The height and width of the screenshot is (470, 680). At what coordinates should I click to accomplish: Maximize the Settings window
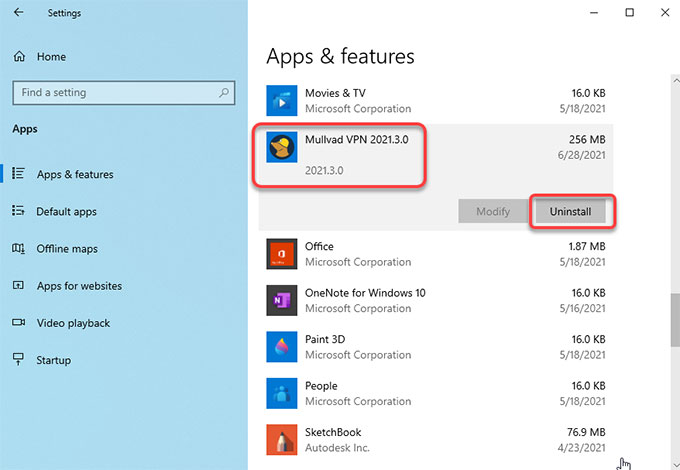[x=630, y=13]
